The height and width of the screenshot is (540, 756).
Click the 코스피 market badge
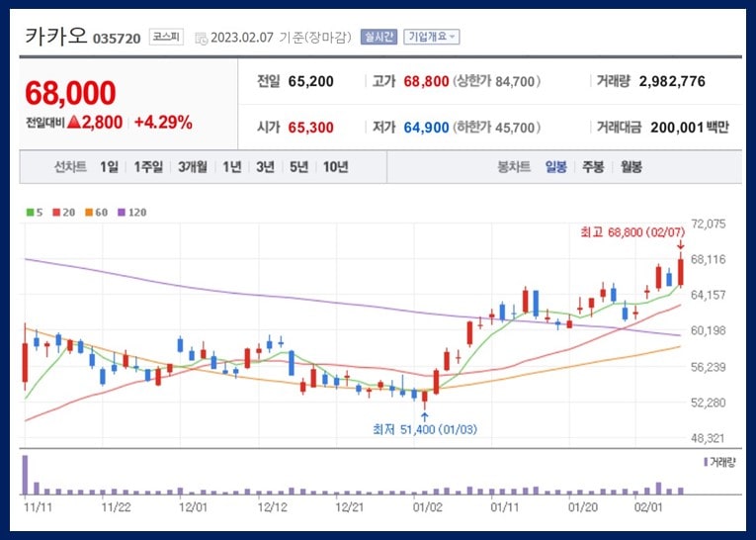click(166, 37)
